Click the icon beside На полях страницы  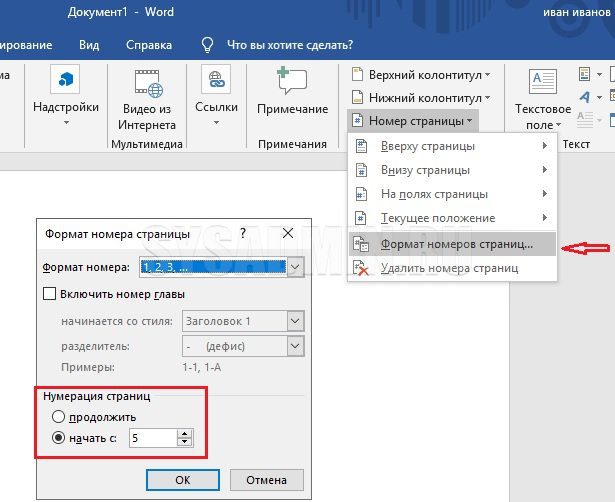361,194
